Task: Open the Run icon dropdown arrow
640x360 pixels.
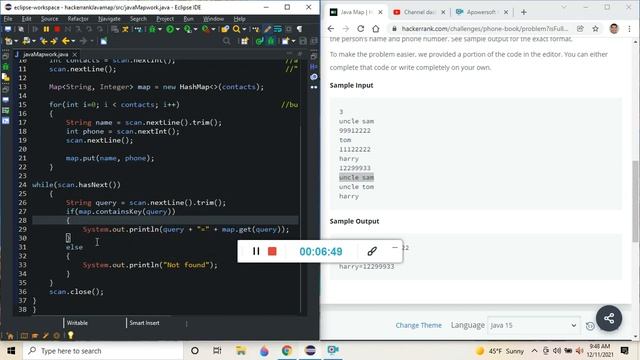Action: 178,29
